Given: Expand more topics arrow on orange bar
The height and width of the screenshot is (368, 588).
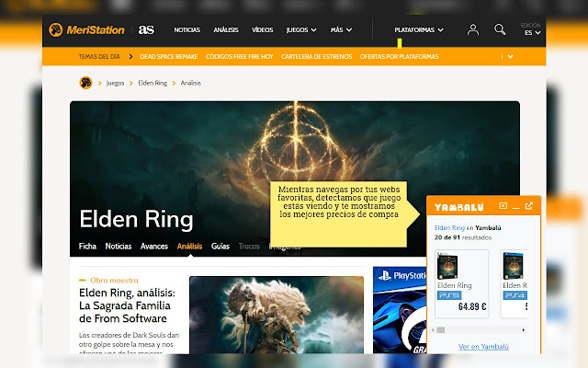Looking at the screenshot, I should tap(511, 57).
